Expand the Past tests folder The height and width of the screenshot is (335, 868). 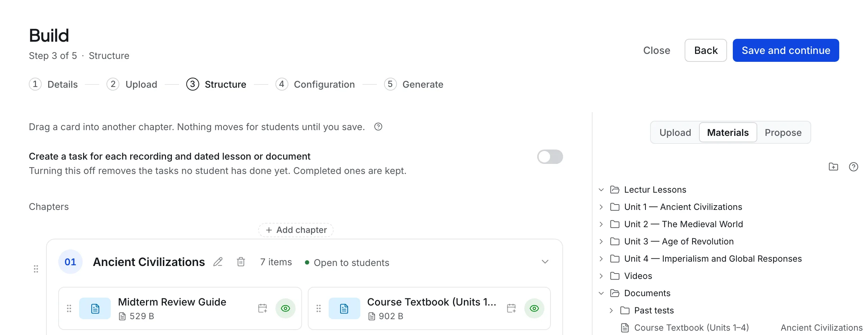pyautogui.click(x=611, y=311)
